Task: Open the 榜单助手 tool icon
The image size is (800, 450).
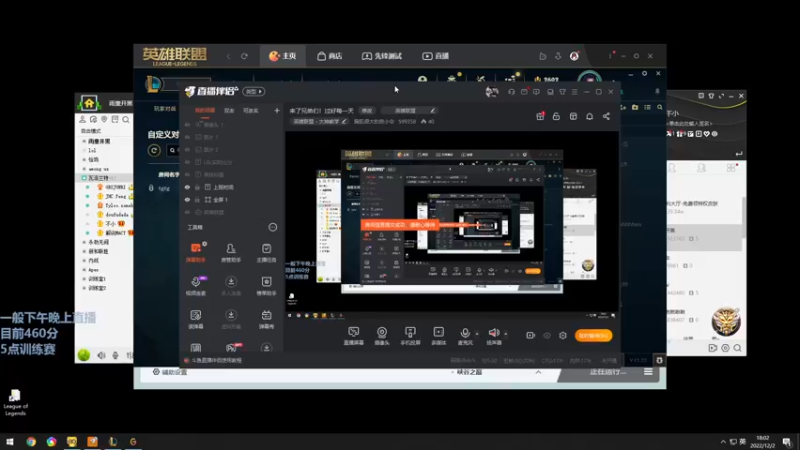Action: (x=266, y=286)
